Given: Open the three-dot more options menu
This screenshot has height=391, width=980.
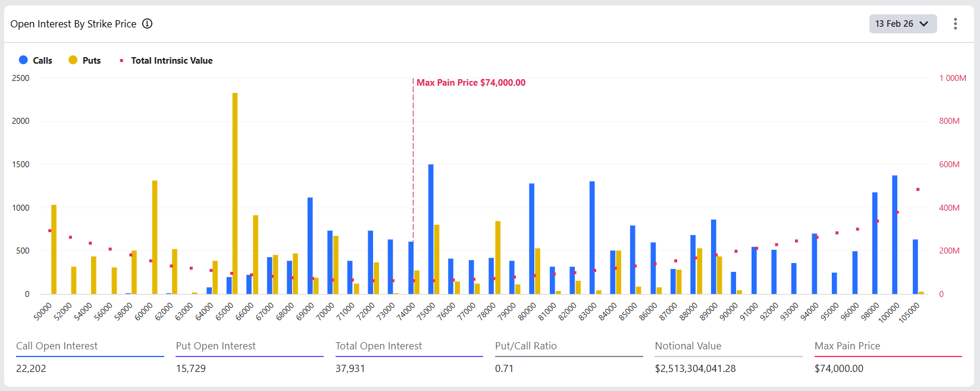Looking at the screenshot, I should point(955,24).
